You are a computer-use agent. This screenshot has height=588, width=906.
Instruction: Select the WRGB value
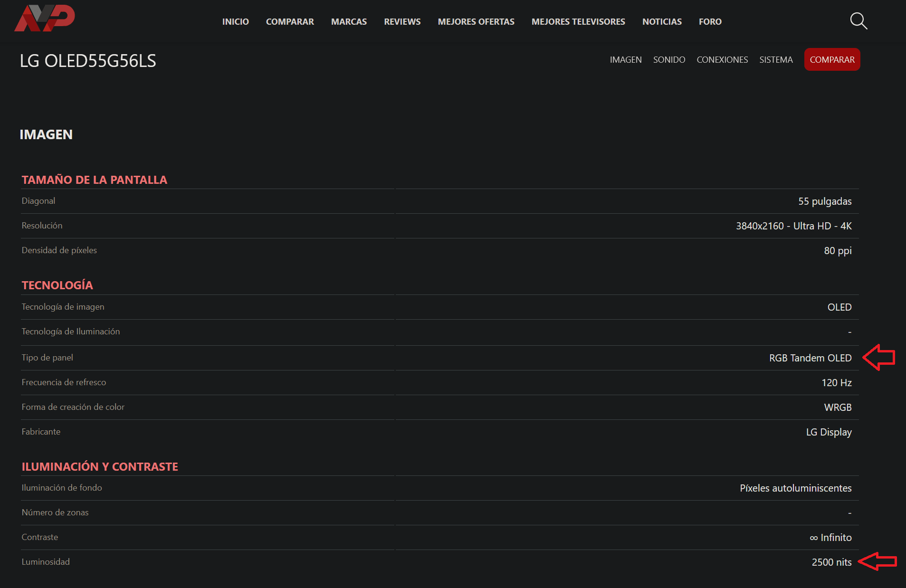pos(838,408)
